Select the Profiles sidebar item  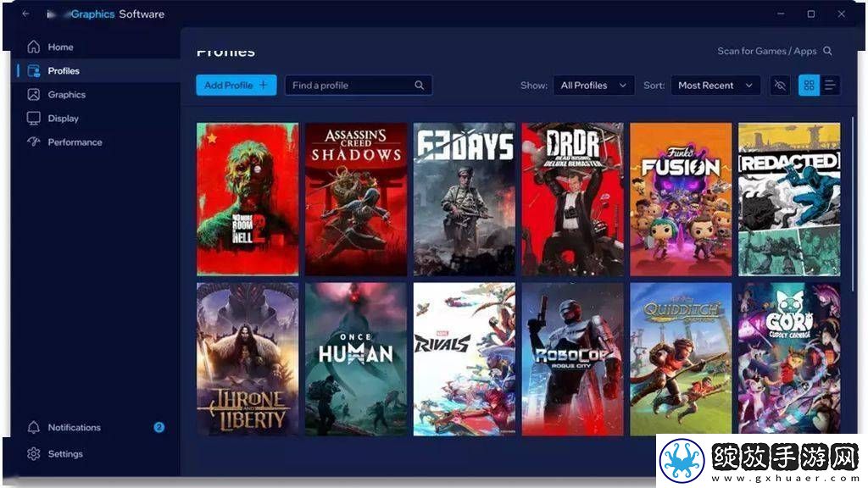tap(94, 71)
